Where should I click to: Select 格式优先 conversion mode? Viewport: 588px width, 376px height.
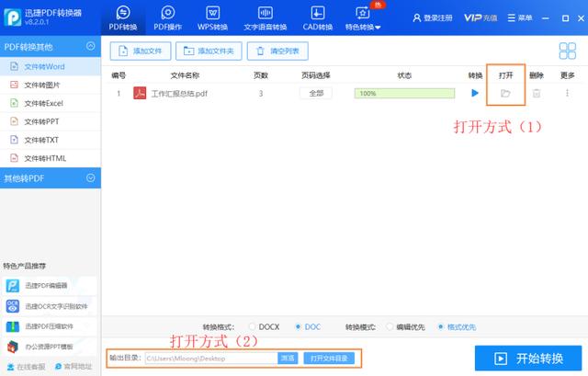pos(458,327)
